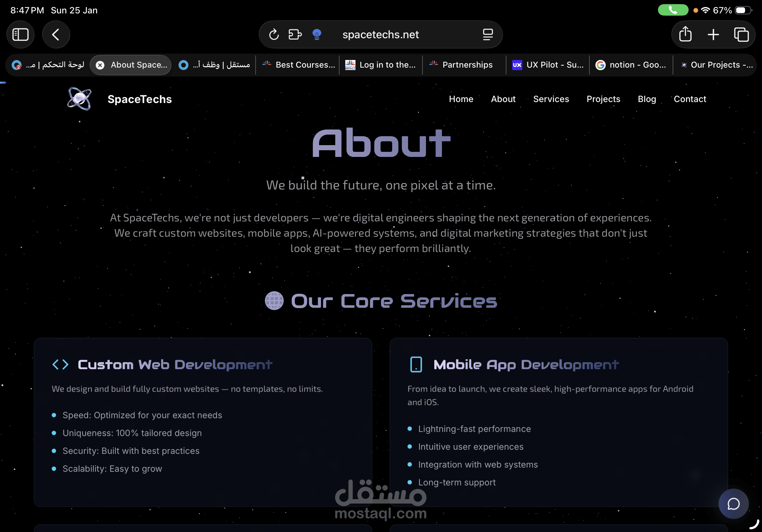Show the tab overview
The width and height of the screenshot is (762, 532).
click(x=741, y=34)
